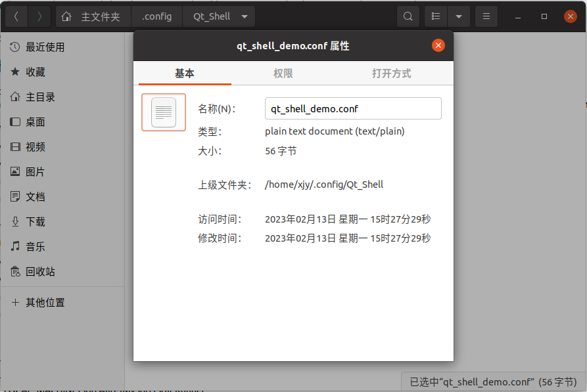This screenshot has height=392, width=587.
Task: Switch to the 权限 tab
Action: (283, 74)
